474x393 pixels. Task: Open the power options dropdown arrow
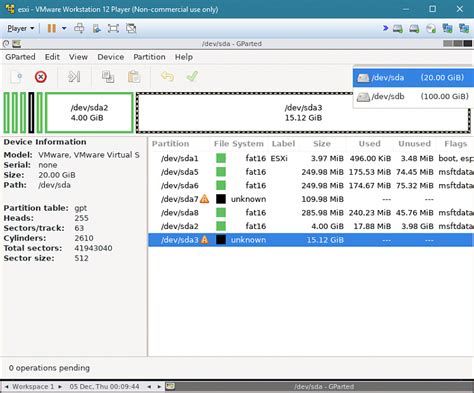click(64, 28)
